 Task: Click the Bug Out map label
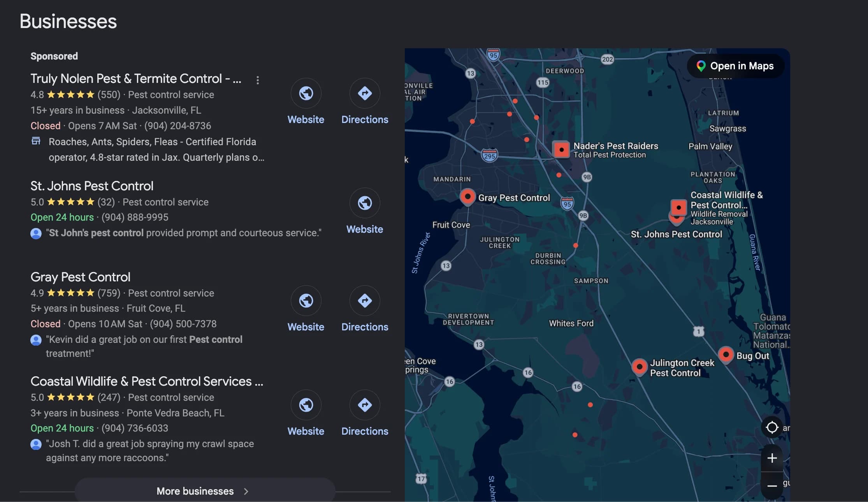tap(753, 356)
